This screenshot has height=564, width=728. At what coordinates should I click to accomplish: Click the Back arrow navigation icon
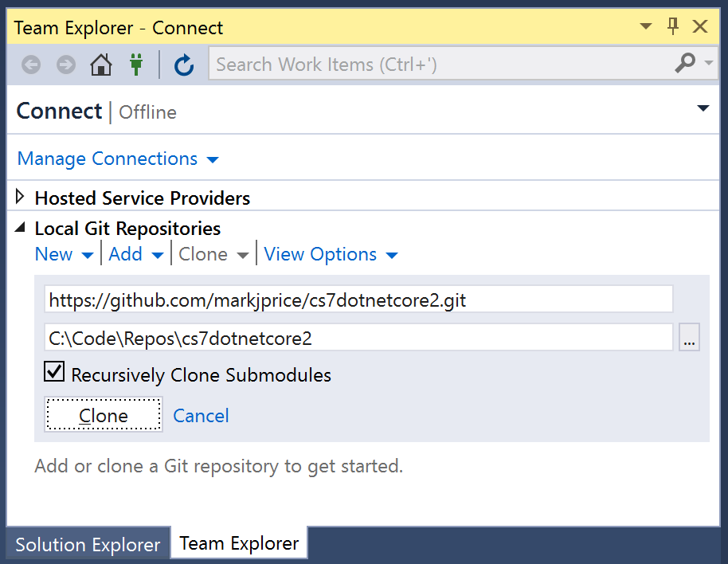[x=31, y=65]
